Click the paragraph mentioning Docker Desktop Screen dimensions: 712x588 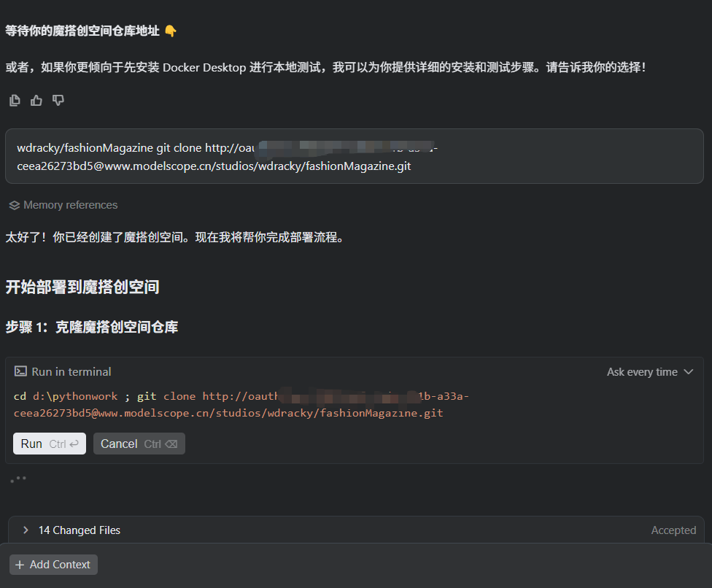point(325,67)
